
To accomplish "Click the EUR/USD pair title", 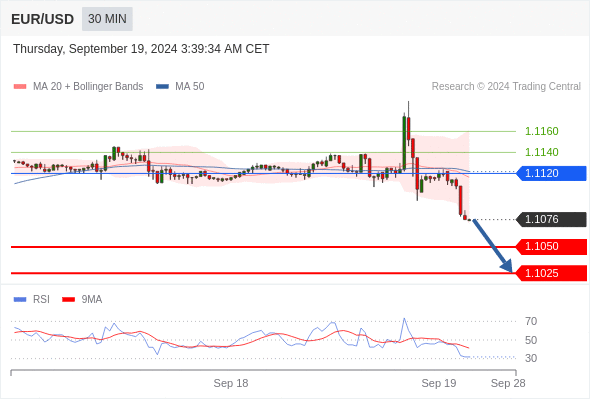I will tap(43, 19).
